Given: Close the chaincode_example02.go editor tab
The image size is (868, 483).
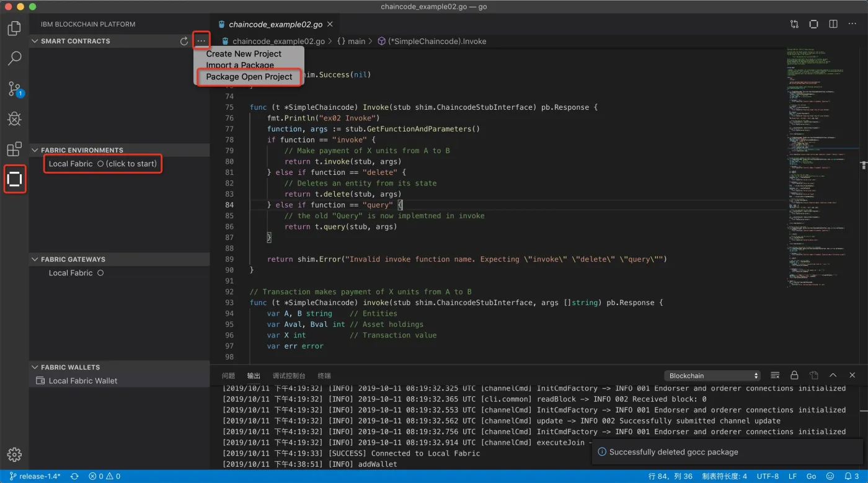Looking at the screenshot, I should point(330,25).
